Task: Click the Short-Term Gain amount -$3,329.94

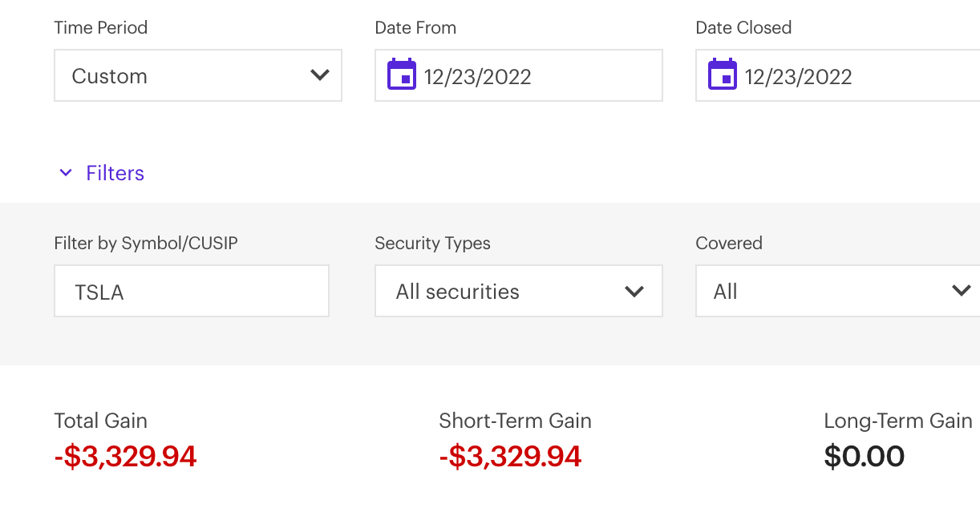Action: pos(510,457)
